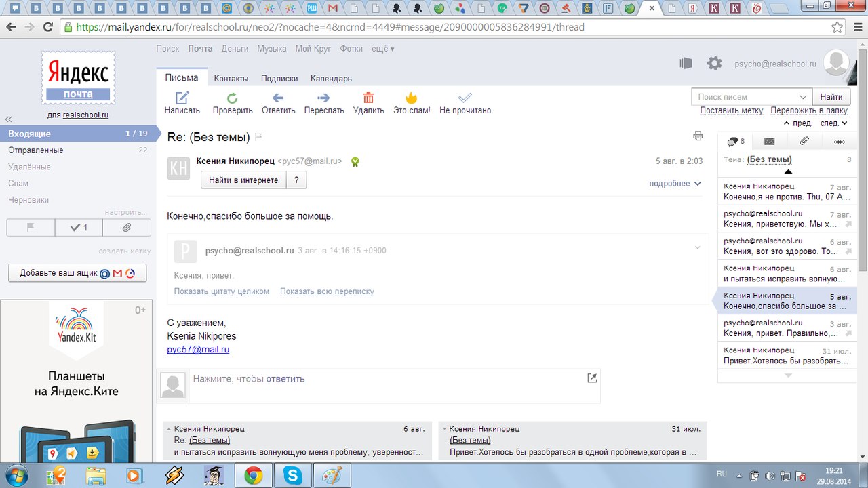868x488 pixels.
Task: Open settings via the gear icon
Action: pos(714,64)
